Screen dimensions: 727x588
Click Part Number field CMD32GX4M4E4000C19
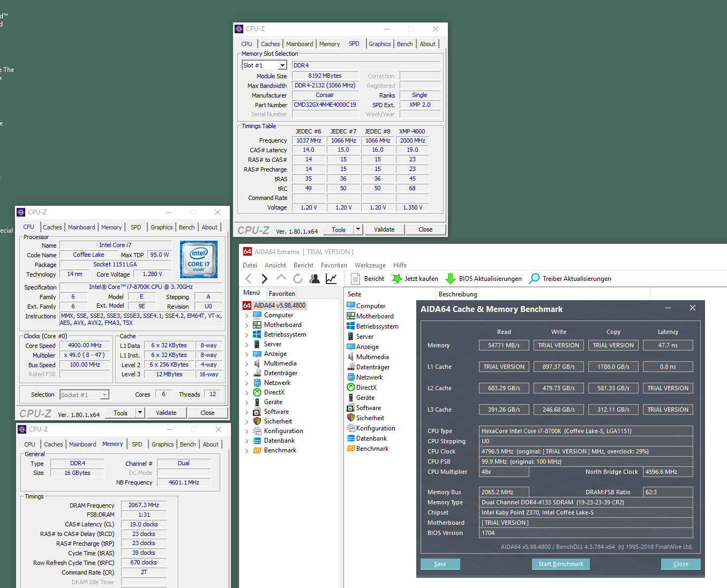(x=325, y=105)
